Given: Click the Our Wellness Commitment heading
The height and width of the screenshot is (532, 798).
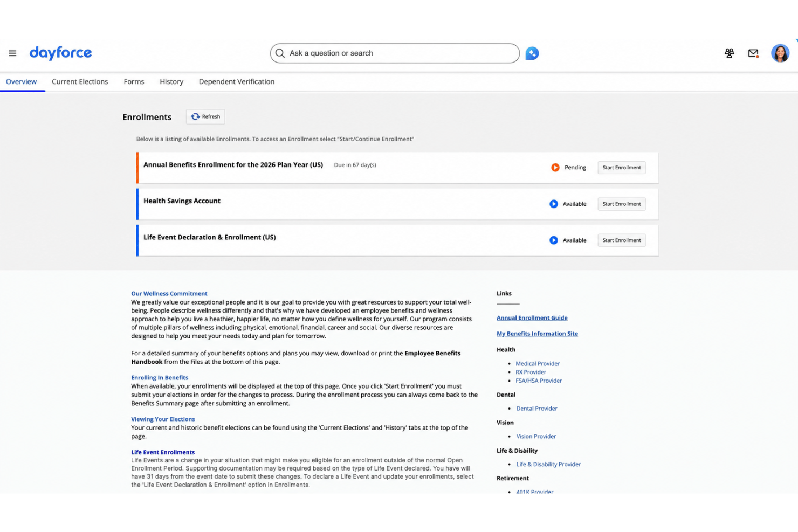Looking at the screenshot, I should tap(169, 294).
